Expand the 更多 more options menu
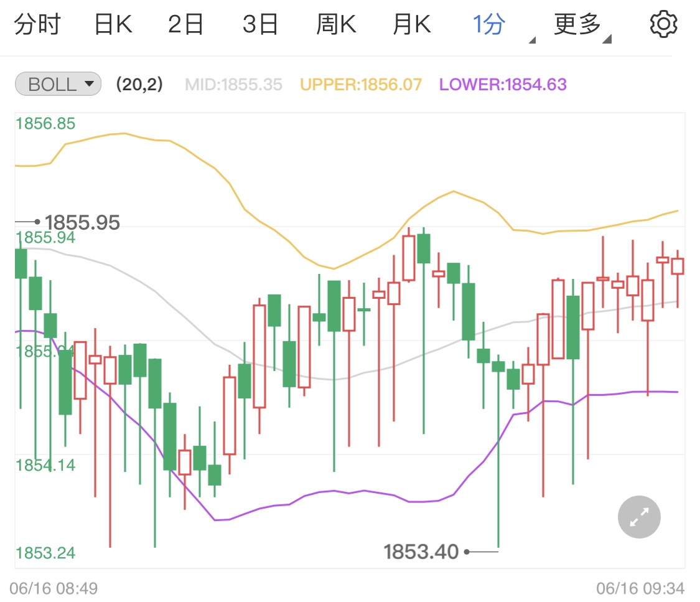The height and width of the screenshot is (602, 700). pyautogui.click(x=582, y=26)
